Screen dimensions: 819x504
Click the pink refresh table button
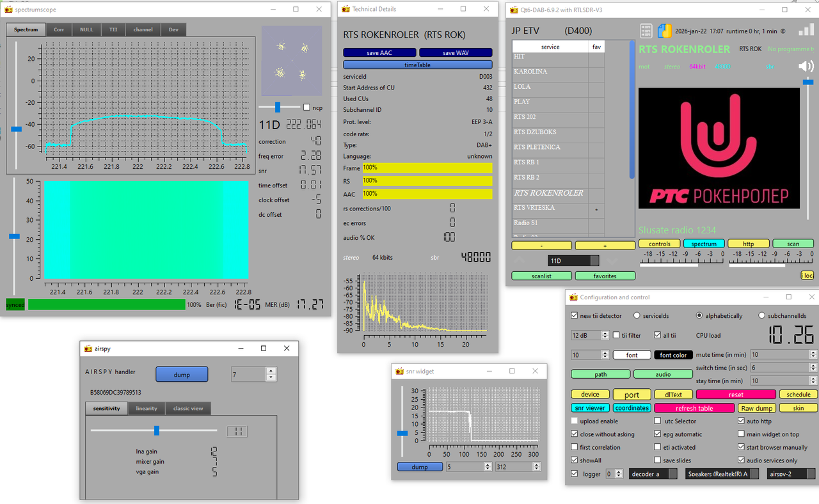pos(694,408)
